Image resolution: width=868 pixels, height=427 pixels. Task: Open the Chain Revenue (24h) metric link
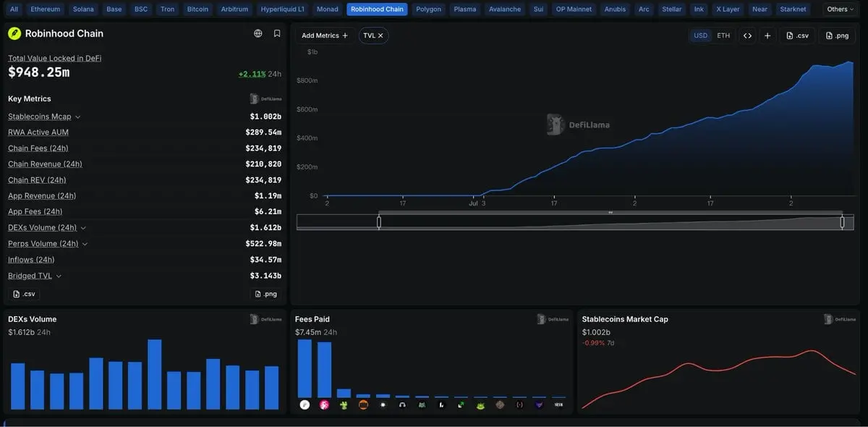pos(45,164)
